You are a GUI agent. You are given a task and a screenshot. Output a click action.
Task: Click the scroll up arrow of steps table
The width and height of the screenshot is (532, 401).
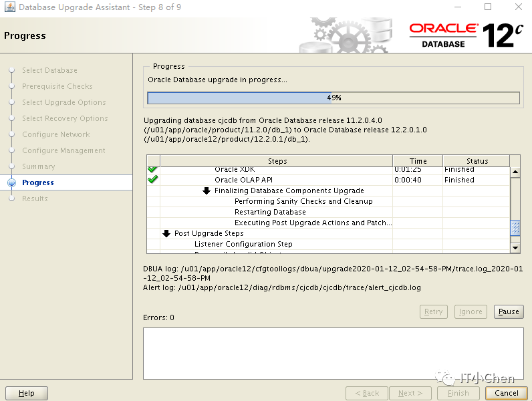515,172
